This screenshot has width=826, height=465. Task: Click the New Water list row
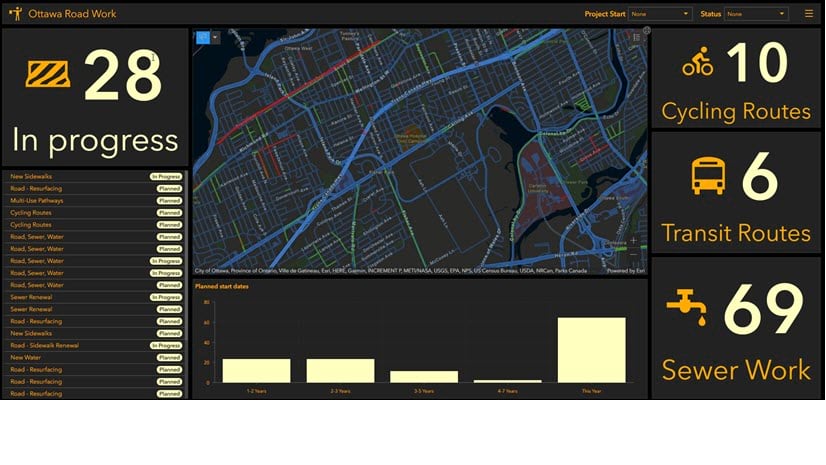pos(95,358)
